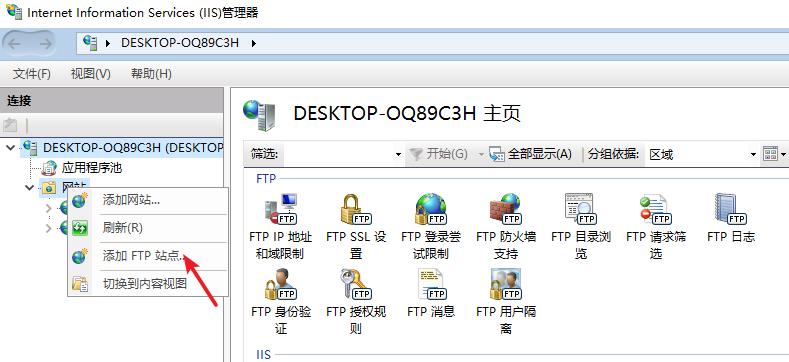Click the large server icon beside 主页 title

coord(259,115)
